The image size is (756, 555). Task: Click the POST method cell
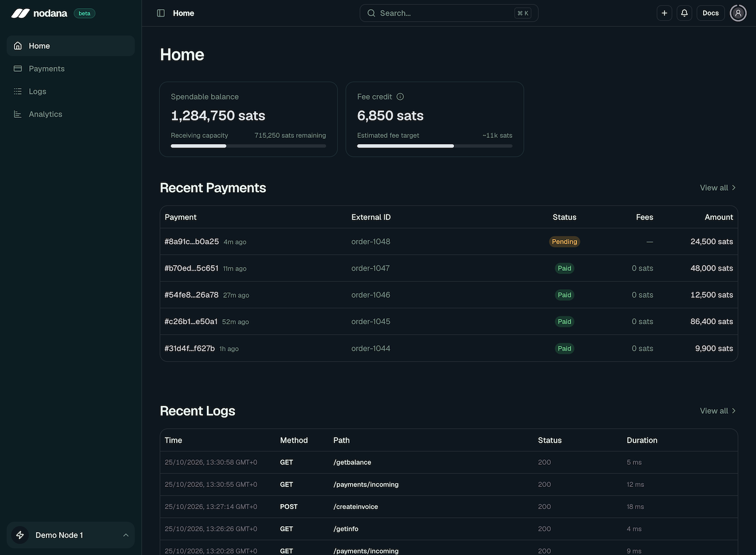click(x=289, y=507)
